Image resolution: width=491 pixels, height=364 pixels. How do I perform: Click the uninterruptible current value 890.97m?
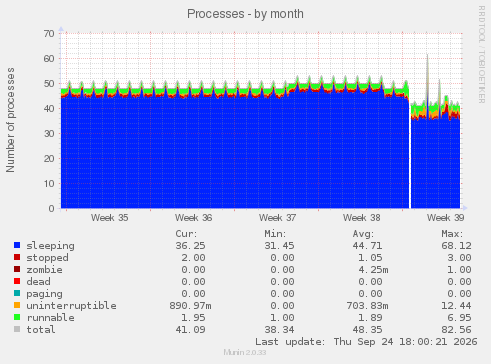190,306
